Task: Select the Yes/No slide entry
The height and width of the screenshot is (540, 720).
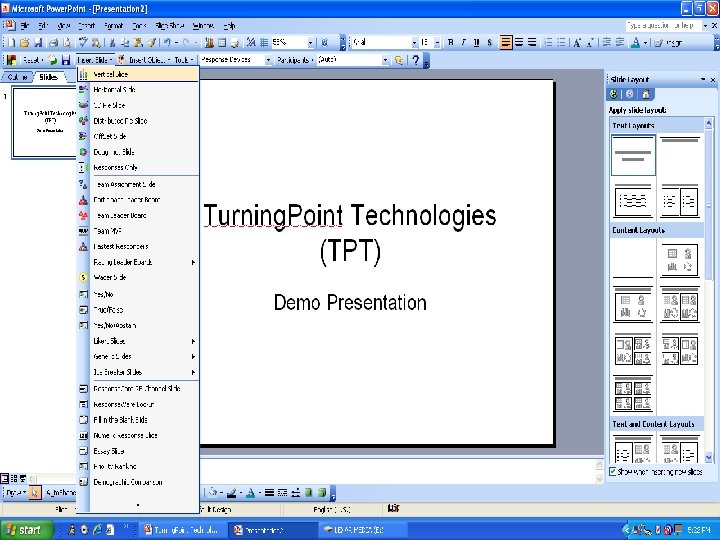Action: (138, 294)
